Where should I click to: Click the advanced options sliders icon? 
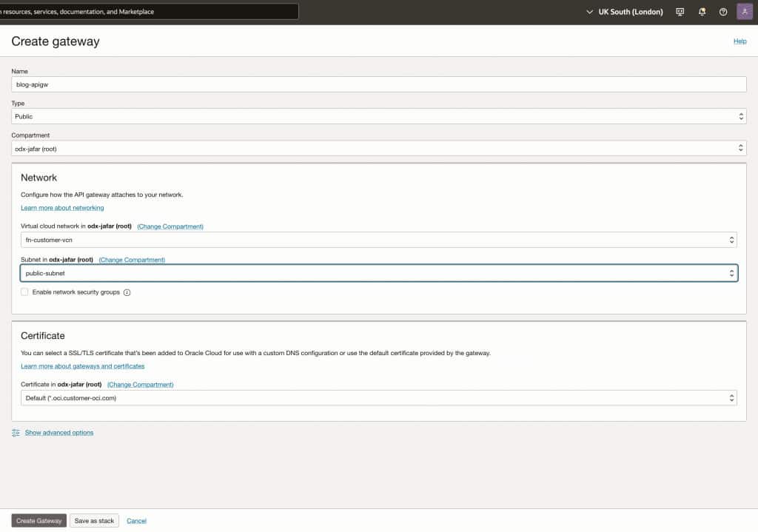[16, 432]
